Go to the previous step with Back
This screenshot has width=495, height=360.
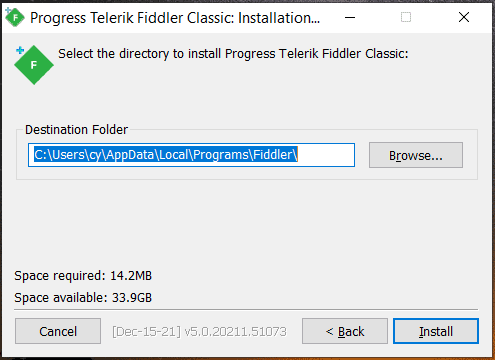point(345,331)
